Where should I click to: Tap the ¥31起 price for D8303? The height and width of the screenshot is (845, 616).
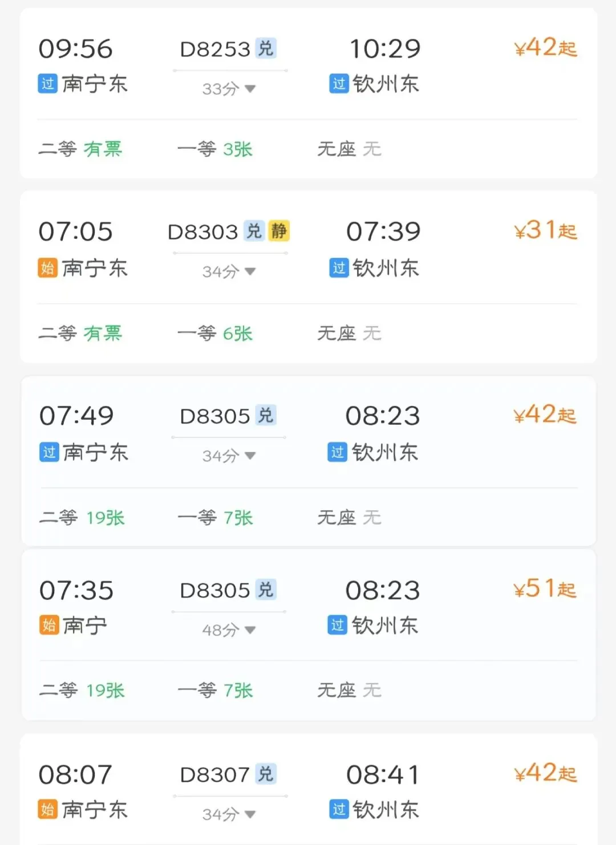pyautogui.click(x=545, y=231)
